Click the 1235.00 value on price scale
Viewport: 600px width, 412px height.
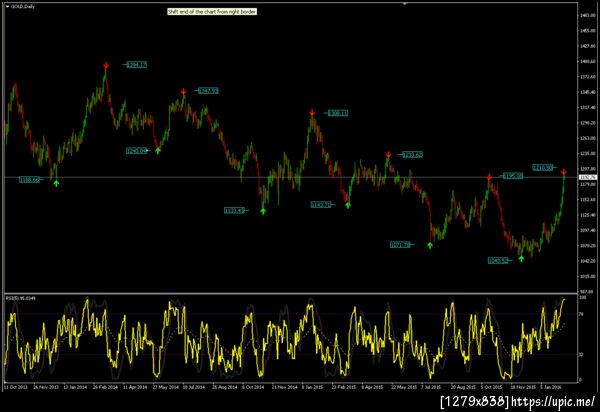tap(588, 153)
